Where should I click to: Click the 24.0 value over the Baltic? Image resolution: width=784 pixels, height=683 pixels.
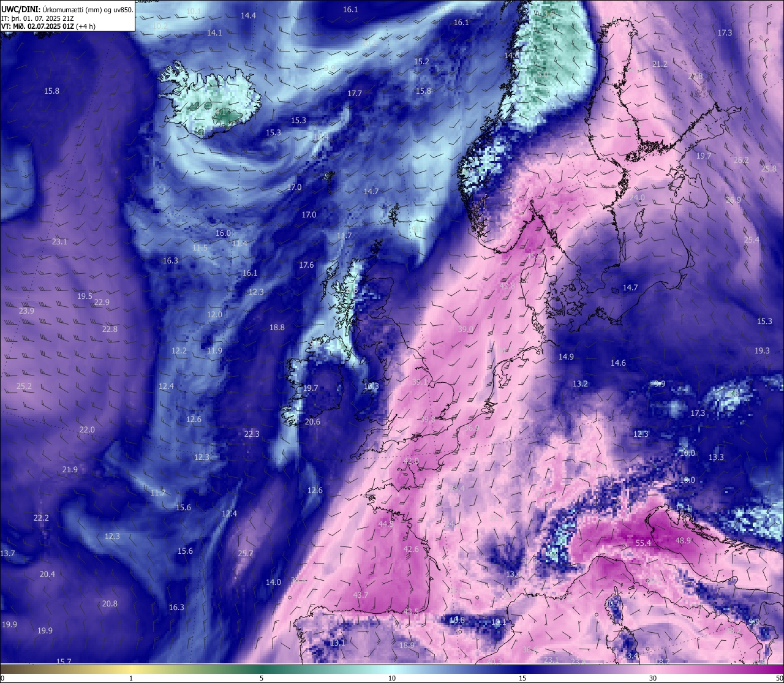click(x=638, y=197)
